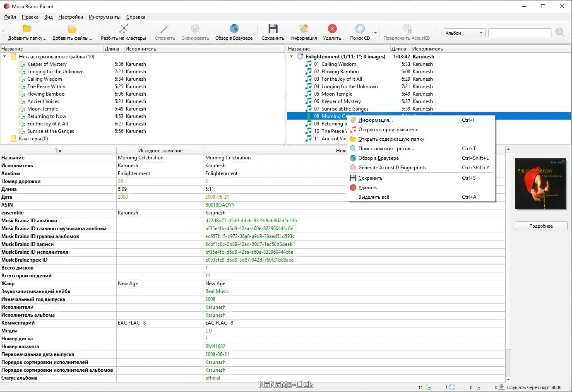Open the Настройки menu

tap(71, 17)
